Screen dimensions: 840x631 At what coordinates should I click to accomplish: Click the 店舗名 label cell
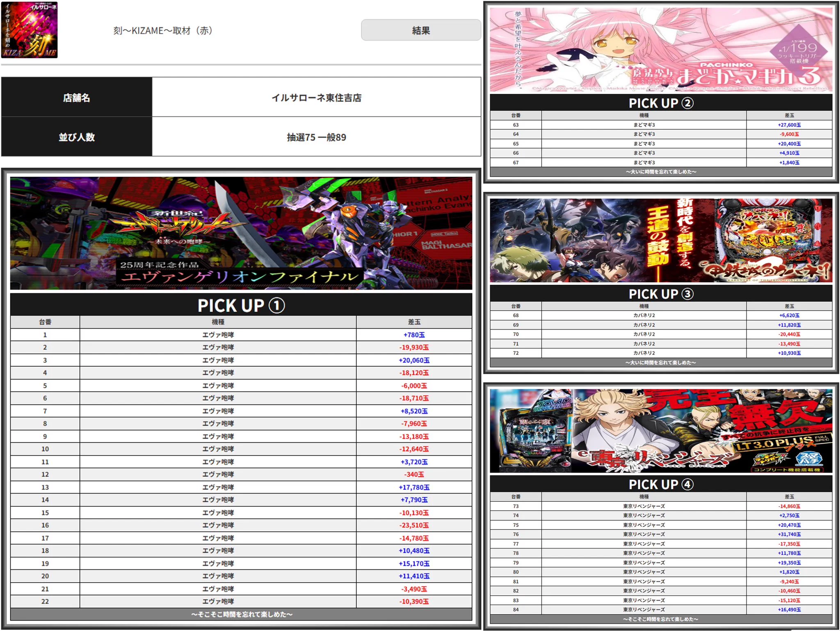[x=77, y=97]
